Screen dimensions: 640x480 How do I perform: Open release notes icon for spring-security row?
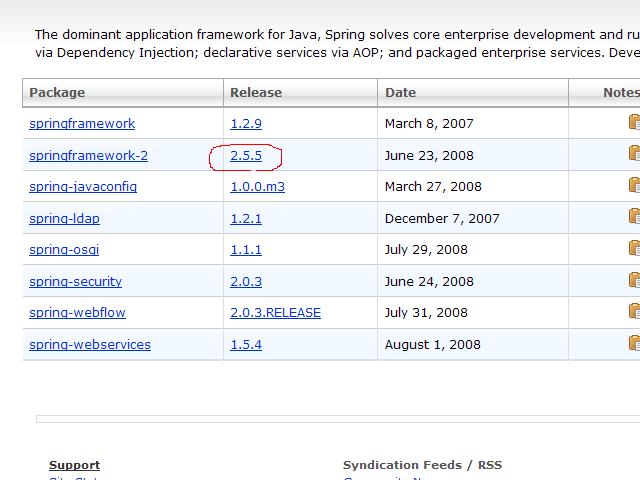(x=635, y=280)
